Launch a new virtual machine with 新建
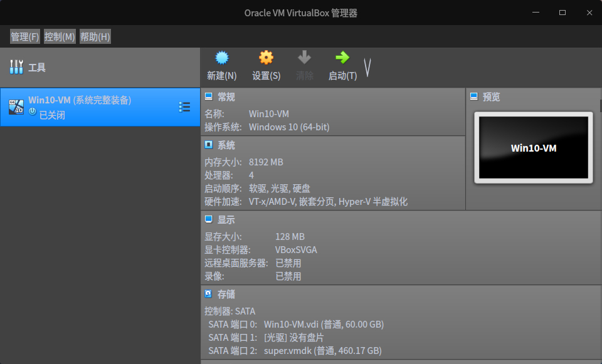Screen dimensions: 602x364 (x=221, y=65)
